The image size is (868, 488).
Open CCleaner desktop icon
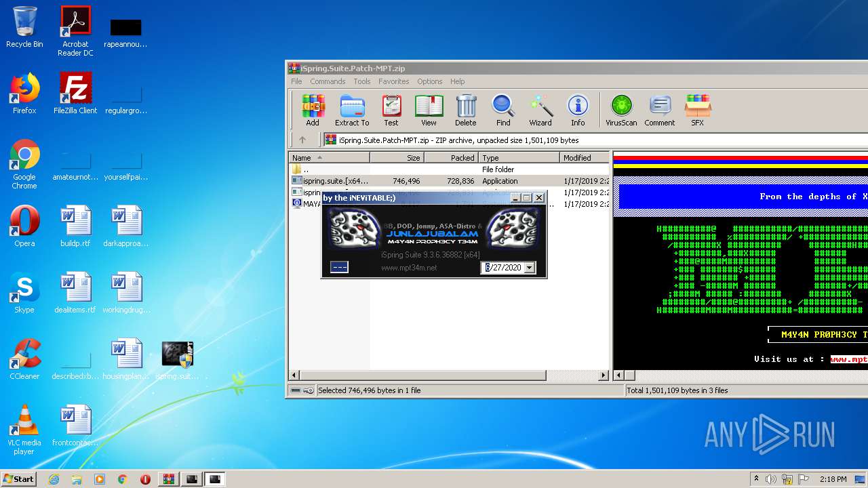(24, 359)
